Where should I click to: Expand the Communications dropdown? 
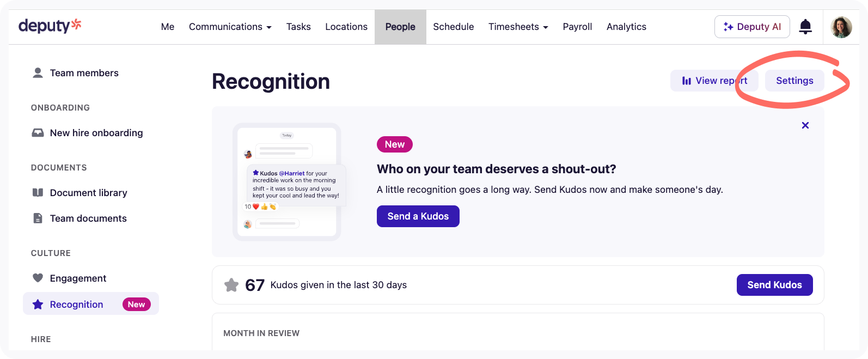(x=230, y=27)
